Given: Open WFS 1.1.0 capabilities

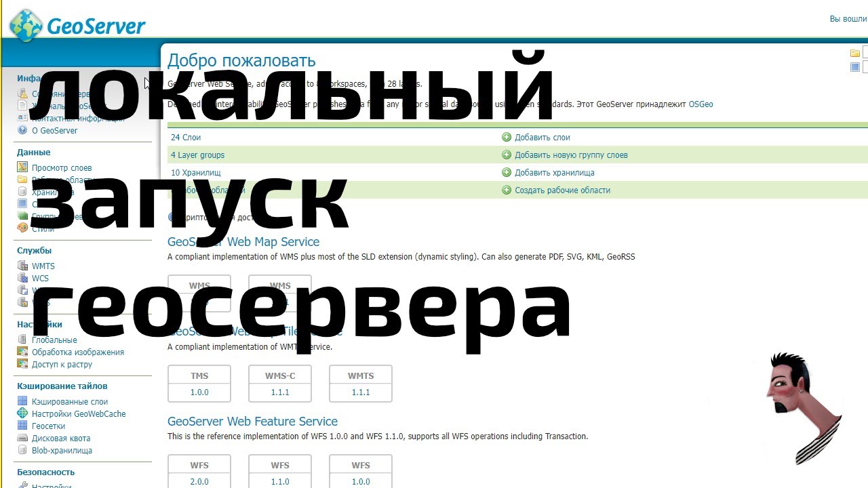Looking at the screenshot, I should [x=280, y=481].
